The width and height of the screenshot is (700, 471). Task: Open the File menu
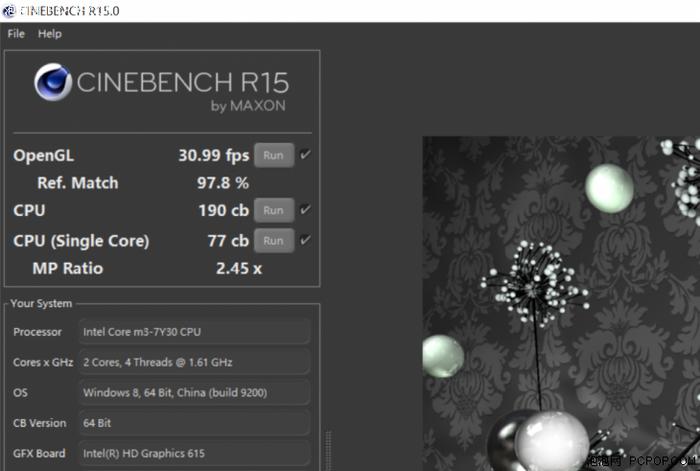coord(16,34)
